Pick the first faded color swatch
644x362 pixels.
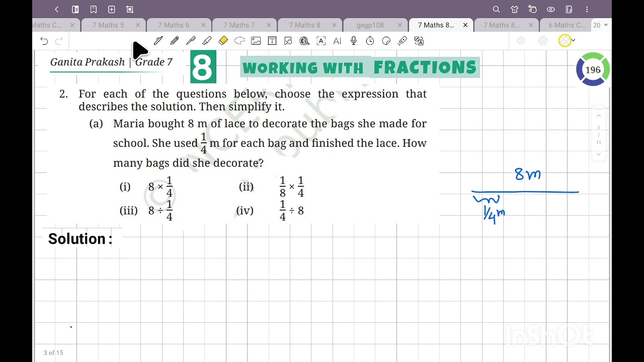click(x=521, y=41)
